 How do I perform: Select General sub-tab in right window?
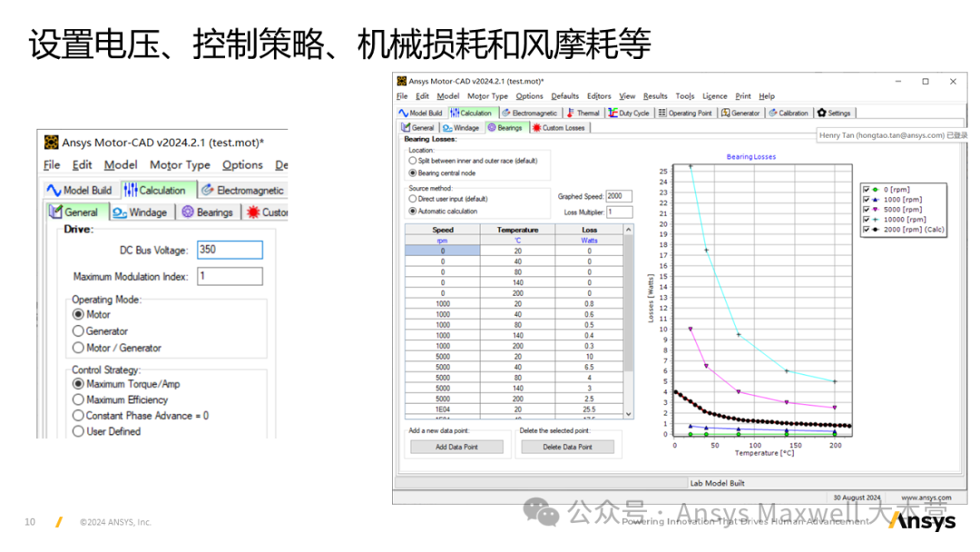point(417,127)
